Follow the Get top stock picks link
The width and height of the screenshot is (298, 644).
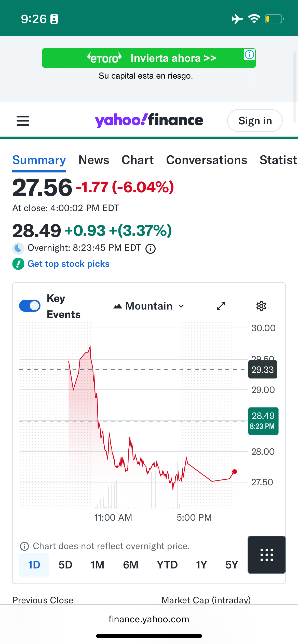[x=69, y=264]
